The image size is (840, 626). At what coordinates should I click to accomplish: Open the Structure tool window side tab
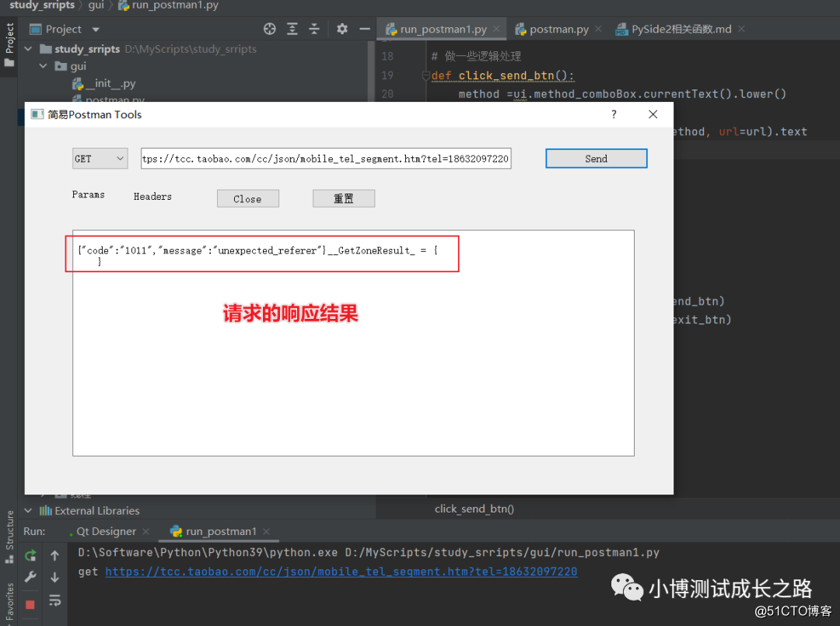[x=9, y=536]
